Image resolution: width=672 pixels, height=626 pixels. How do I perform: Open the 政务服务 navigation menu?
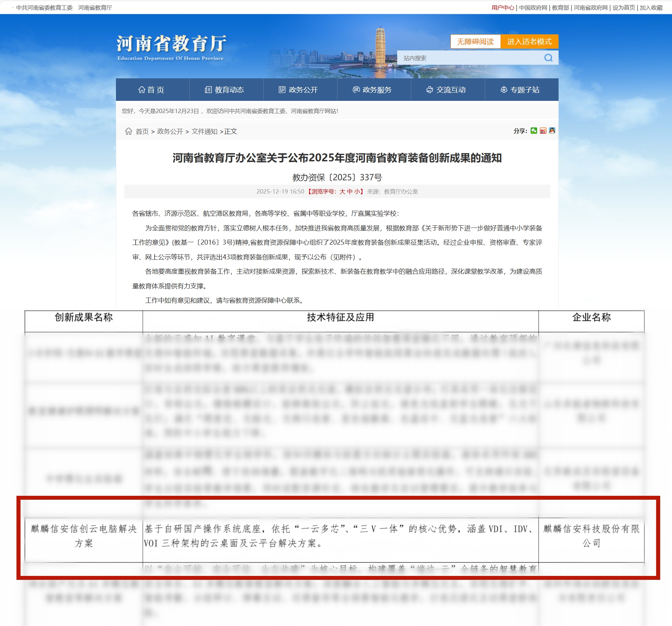tap(373, 90)
